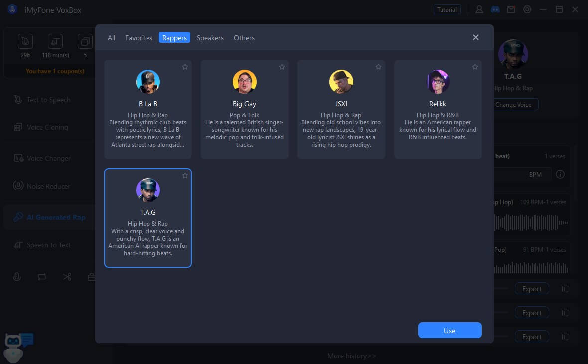Click the scissors cut icon in sidebar
Screen dimensions: 588x364
click(67, 277)
